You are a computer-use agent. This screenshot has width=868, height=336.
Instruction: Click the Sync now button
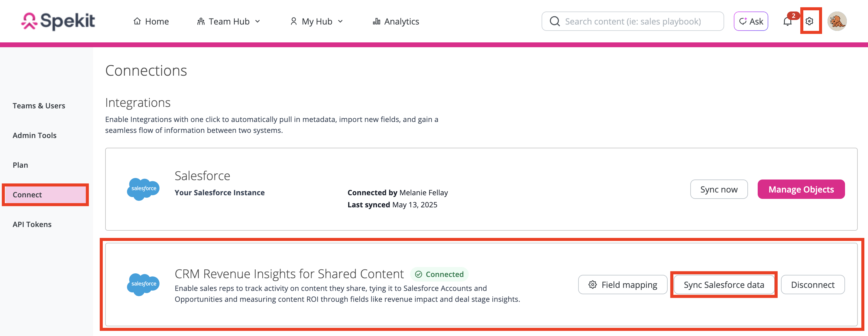[719, 189]
